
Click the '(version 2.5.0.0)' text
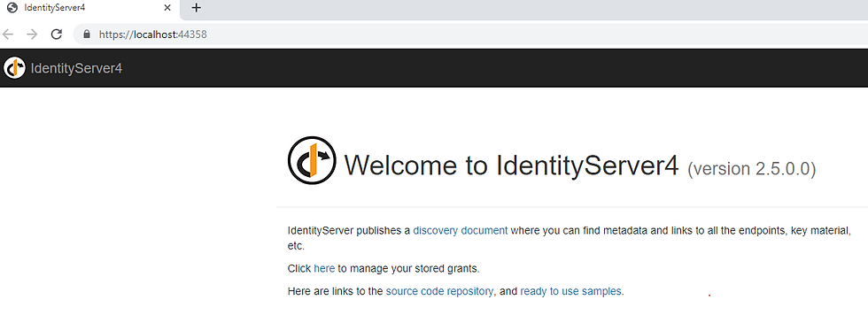tap(752, 169)
